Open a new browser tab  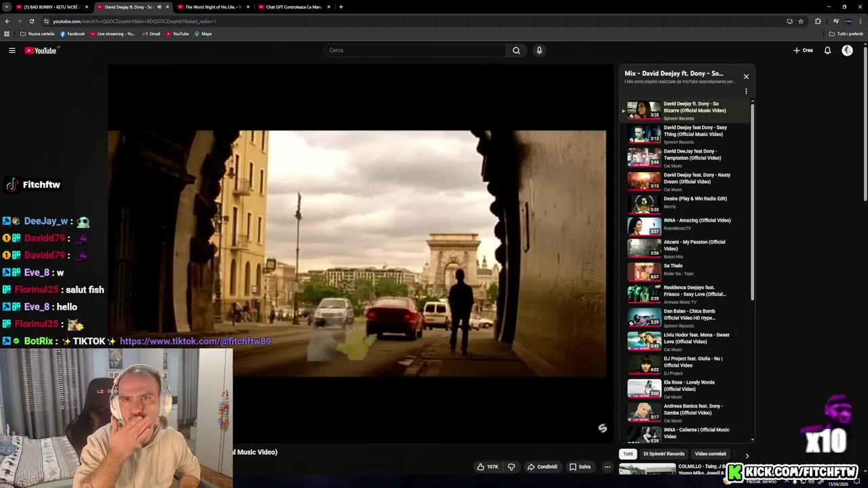(x=341, y=7)
